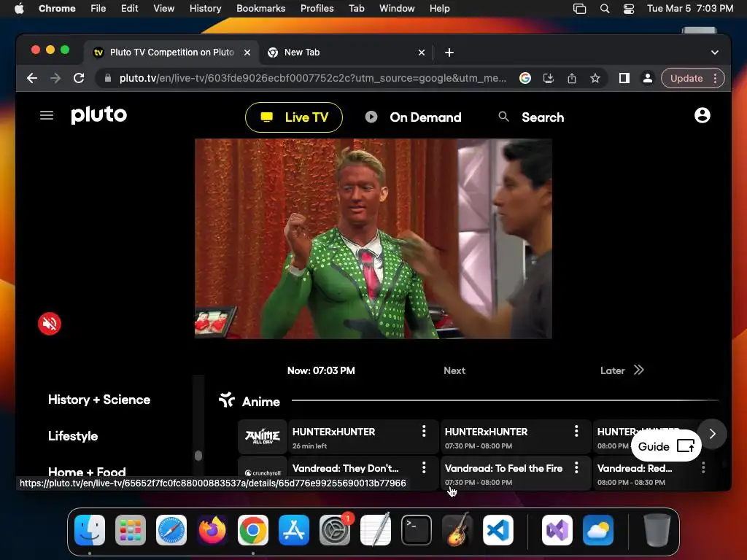Click the video player

click(373, 238)
